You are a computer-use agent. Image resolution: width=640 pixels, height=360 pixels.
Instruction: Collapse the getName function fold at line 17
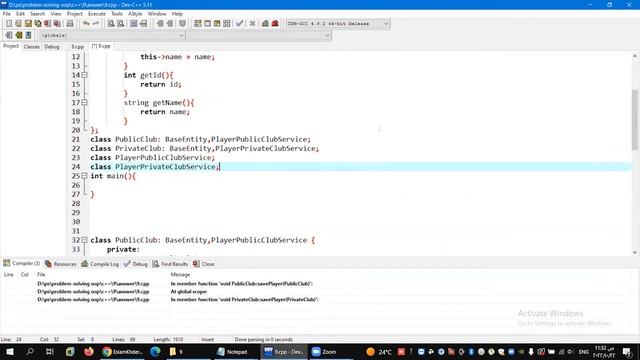(x=84, y=102)
